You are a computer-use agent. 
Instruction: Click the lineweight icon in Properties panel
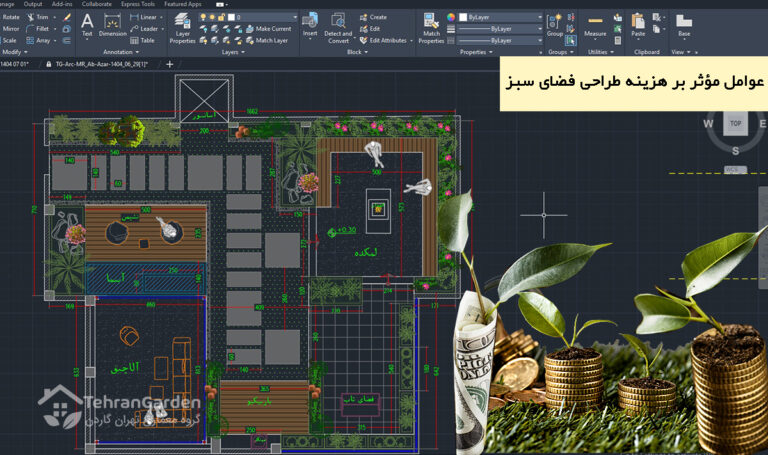pos(451,29)
